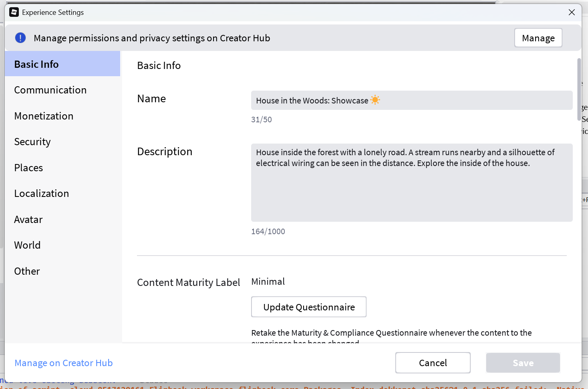Screen dimensions: 588x389
Task: Click the '31/50' character count text
Action: coord(262,120)
